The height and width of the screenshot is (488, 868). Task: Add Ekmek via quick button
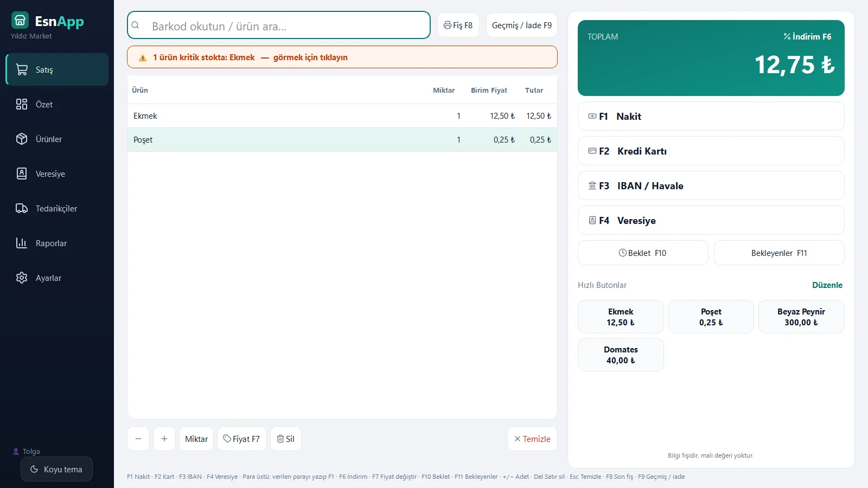click(x=621, y=317)
